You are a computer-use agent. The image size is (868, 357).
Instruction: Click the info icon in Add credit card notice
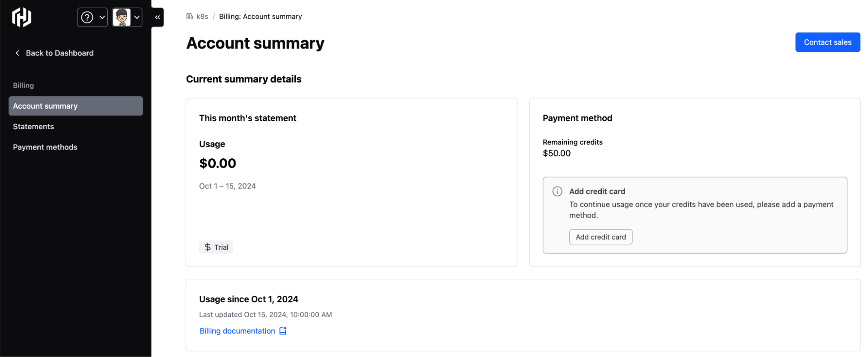point(557,191)
